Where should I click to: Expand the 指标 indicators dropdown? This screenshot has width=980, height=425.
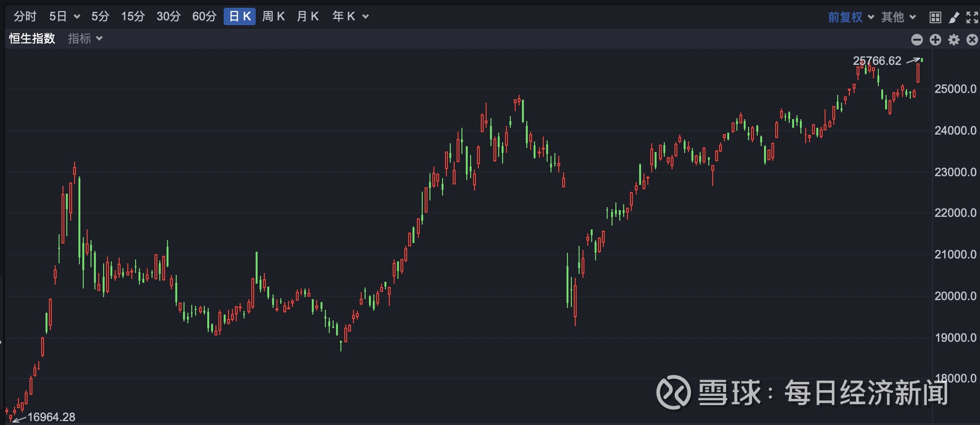[x=85, y=39]
